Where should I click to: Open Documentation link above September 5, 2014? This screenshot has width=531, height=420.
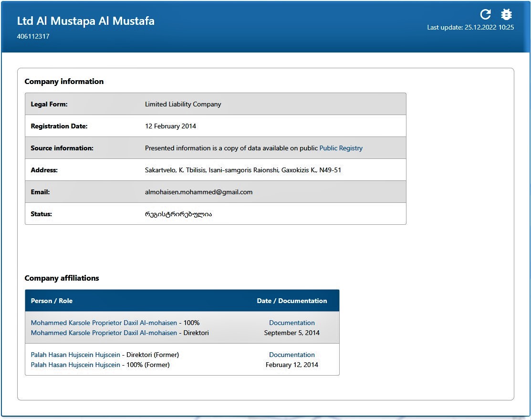[x=292, y=323]
